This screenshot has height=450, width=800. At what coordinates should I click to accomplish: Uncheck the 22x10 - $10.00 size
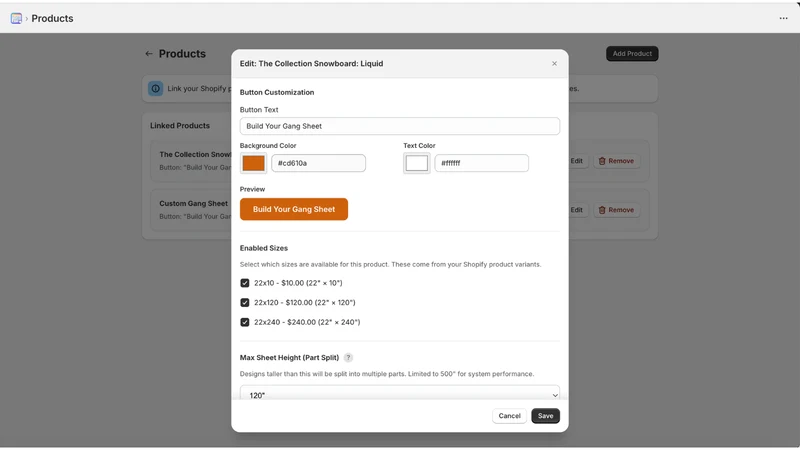(x=245, y=283)
